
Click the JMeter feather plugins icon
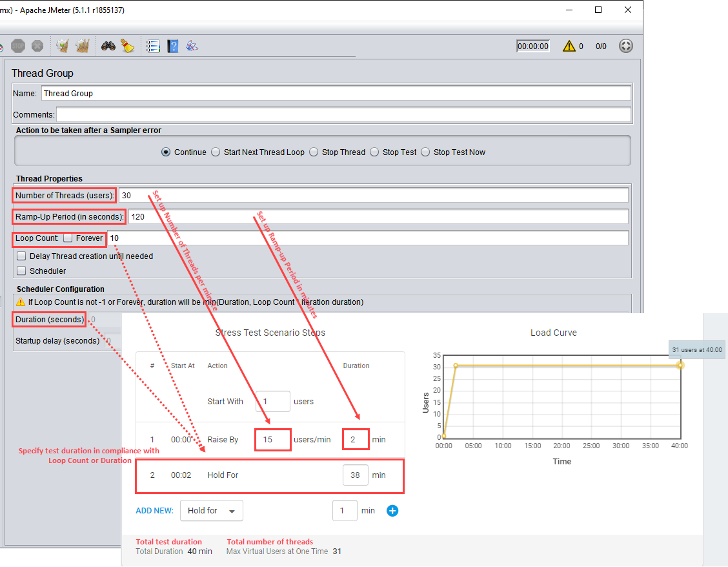[x=192, y=46]
